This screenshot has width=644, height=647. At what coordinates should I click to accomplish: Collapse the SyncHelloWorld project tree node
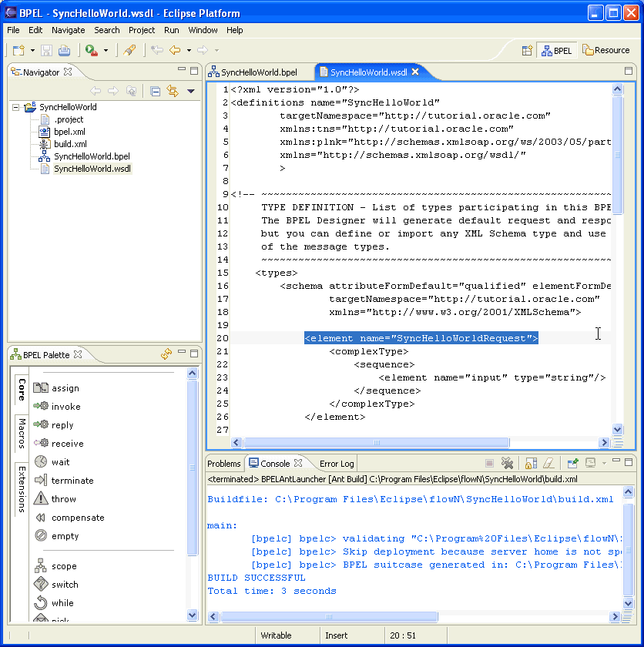click(15, 107)
